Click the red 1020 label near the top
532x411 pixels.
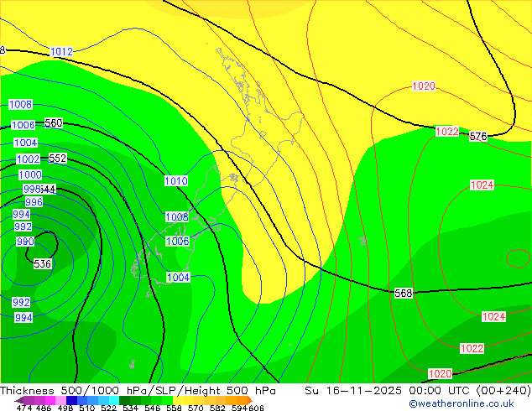click(424, 86)
